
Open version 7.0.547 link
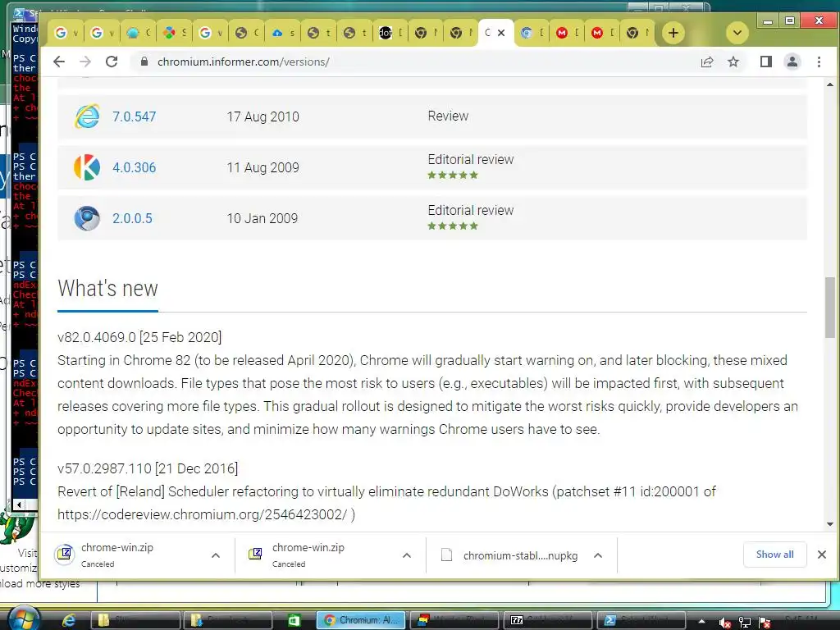point(134,116)
